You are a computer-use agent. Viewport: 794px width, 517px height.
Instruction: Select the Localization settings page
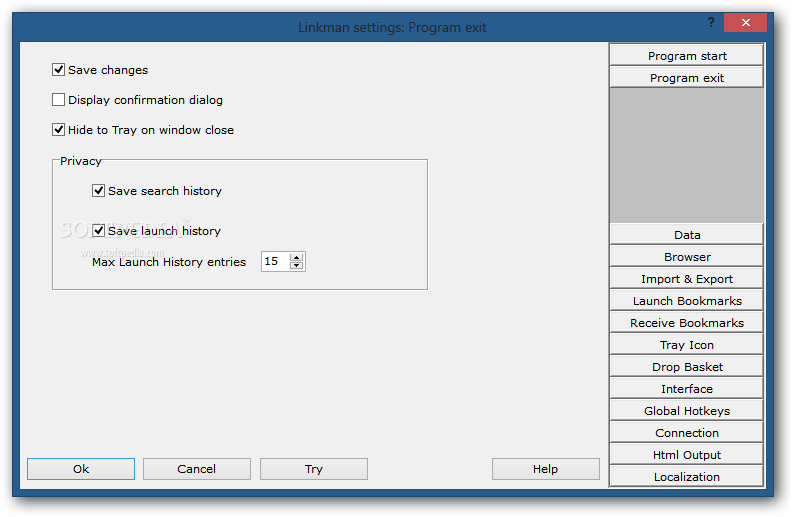(687, 477)
